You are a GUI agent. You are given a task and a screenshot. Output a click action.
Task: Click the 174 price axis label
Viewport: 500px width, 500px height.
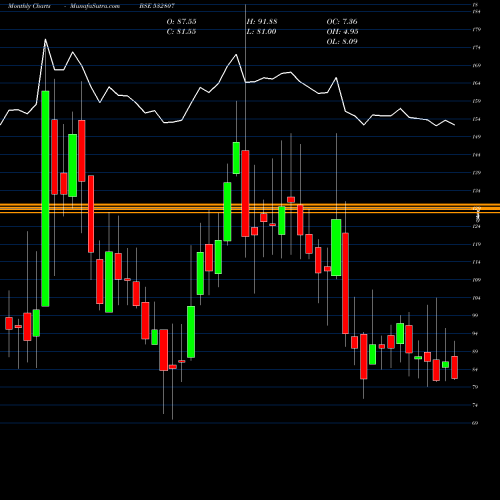477,48
